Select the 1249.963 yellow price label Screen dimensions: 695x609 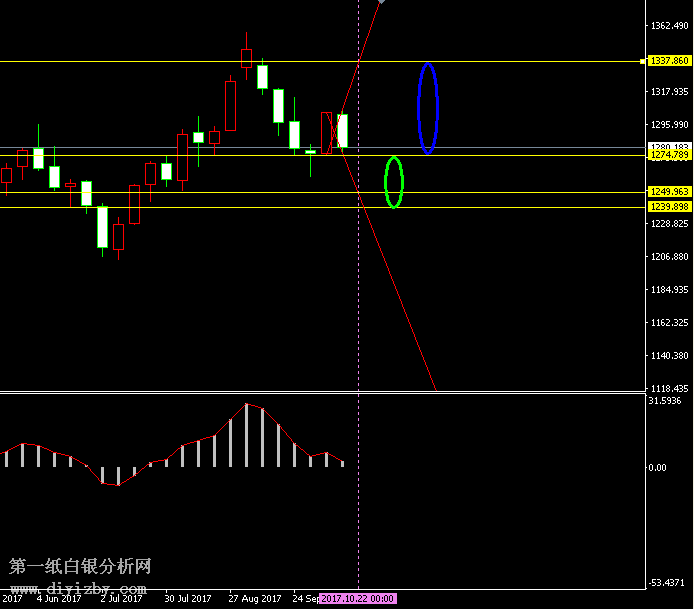click(x=669, y=191)
